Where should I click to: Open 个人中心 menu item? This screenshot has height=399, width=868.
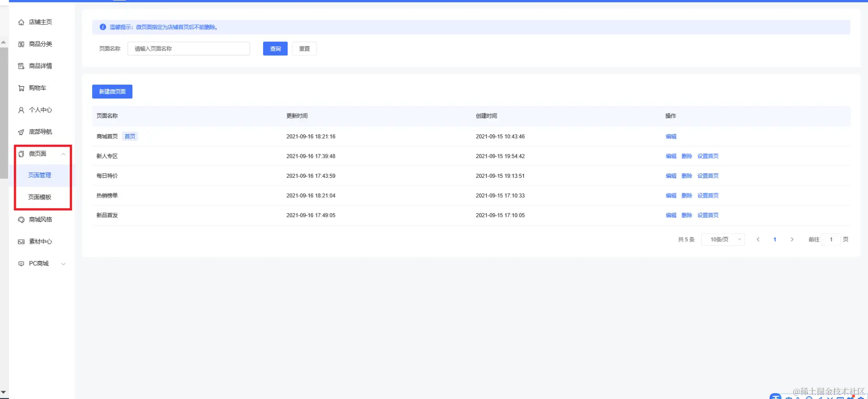click(x=41, y=110)
